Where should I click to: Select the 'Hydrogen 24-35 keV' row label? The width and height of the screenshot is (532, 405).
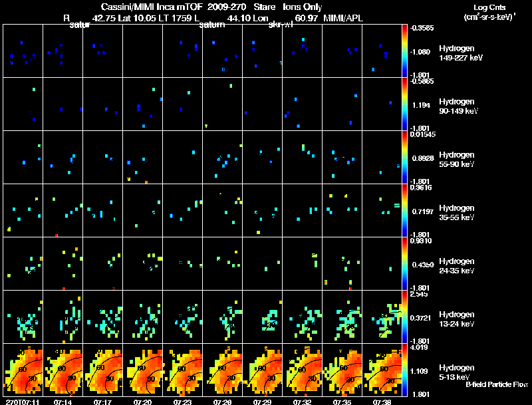[457, 266]
